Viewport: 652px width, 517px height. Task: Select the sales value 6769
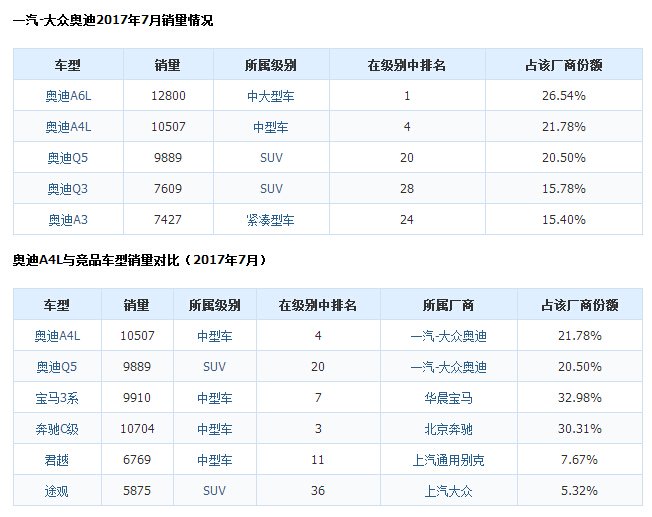[137, 460]
